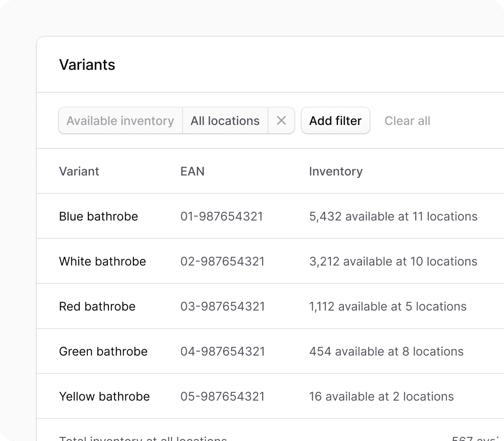Sort by the Variant column

point(79,171)
